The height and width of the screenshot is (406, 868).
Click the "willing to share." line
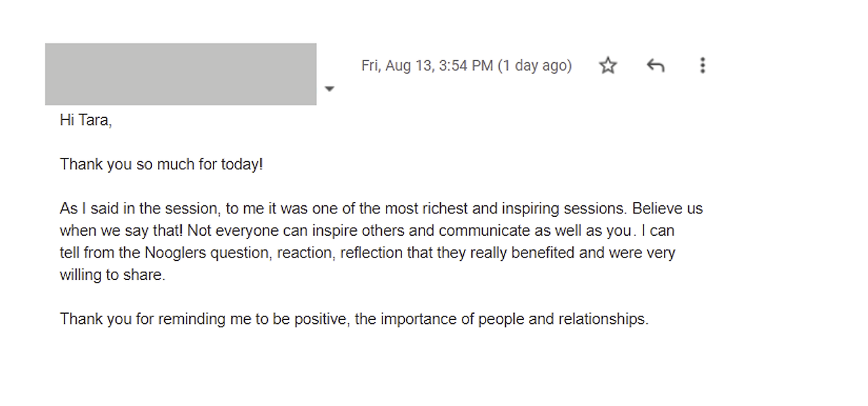click(113, 275)
